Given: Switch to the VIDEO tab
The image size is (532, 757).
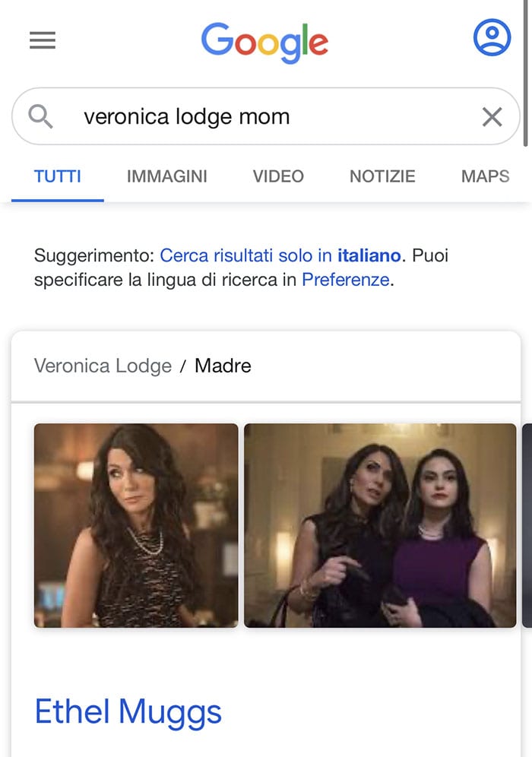Looking at the screenshot, I should (x=279, y=176).
